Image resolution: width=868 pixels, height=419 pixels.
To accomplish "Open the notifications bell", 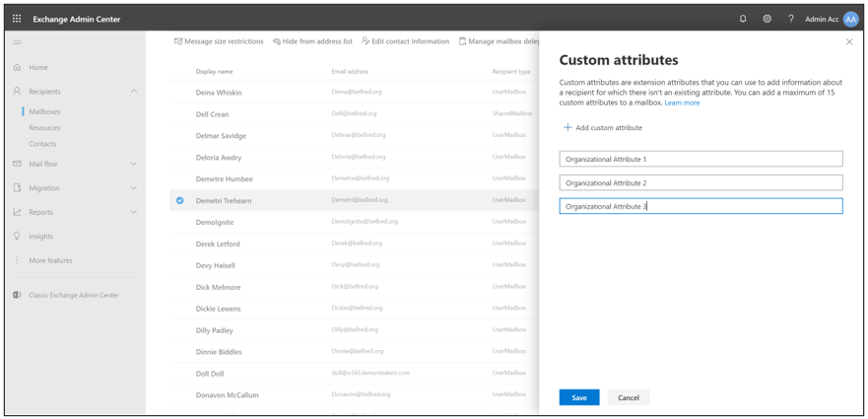I will [x=743, y=19].
